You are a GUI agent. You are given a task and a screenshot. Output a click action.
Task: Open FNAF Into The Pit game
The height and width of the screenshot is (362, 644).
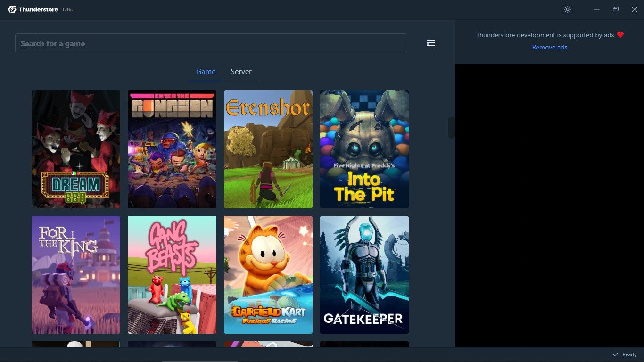364,149
